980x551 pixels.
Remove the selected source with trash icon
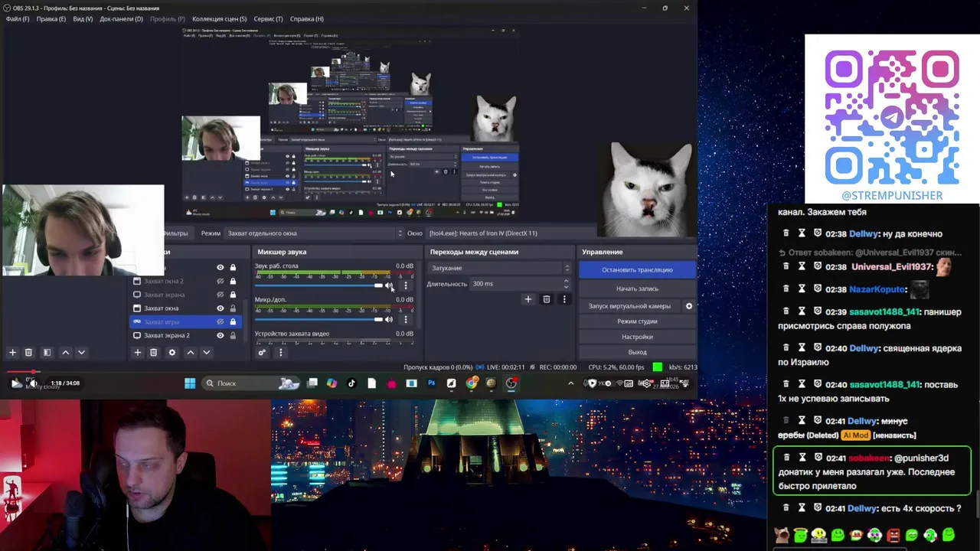pos(153,352)
